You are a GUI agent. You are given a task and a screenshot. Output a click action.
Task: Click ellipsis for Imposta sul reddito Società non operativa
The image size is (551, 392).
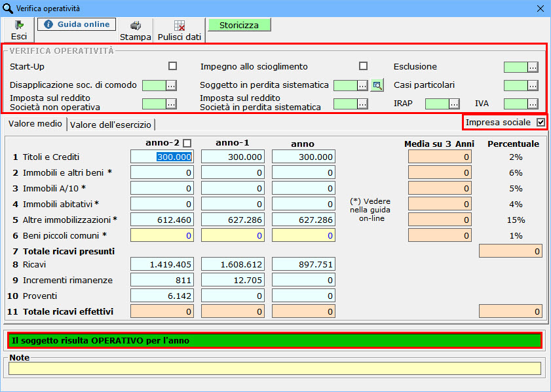tap(171, 104)
